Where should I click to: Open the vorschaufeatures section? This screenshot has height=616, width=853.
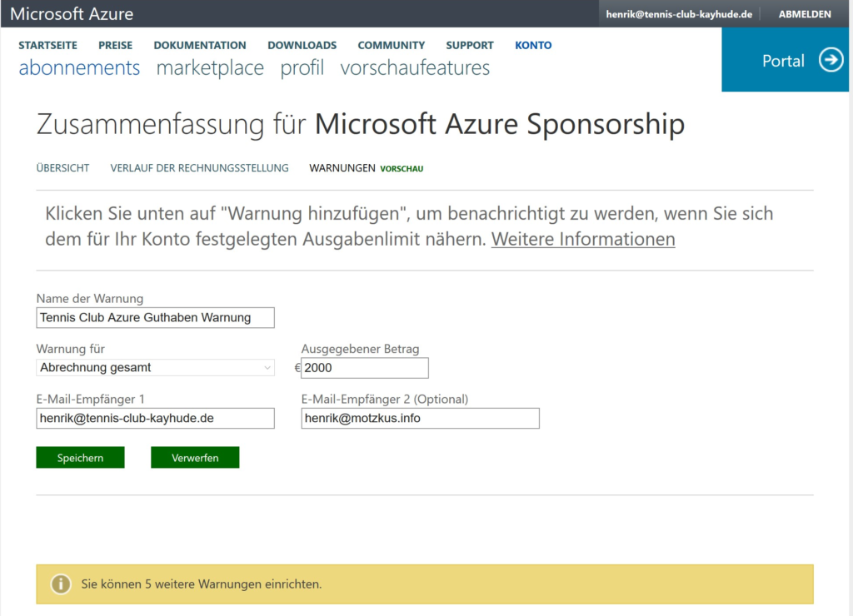(x=415, y=68)
